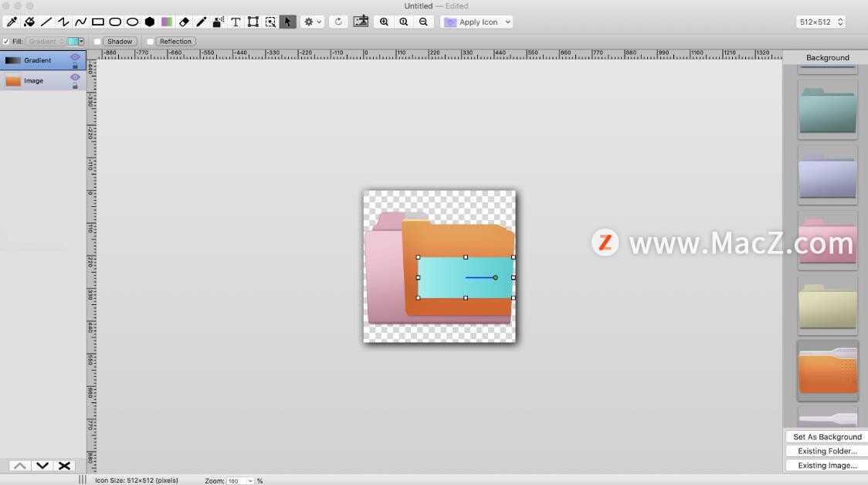
Task: Toggle lock on Image layer
Action: (x=75, y=86)
